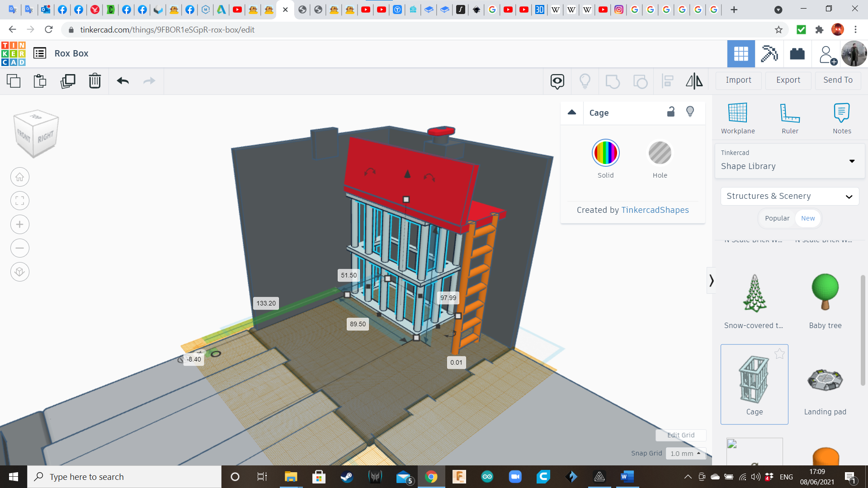This screenshot has width=868, height=488.
Task: Open the Mirror tool
Action: [x=694, y=81]
